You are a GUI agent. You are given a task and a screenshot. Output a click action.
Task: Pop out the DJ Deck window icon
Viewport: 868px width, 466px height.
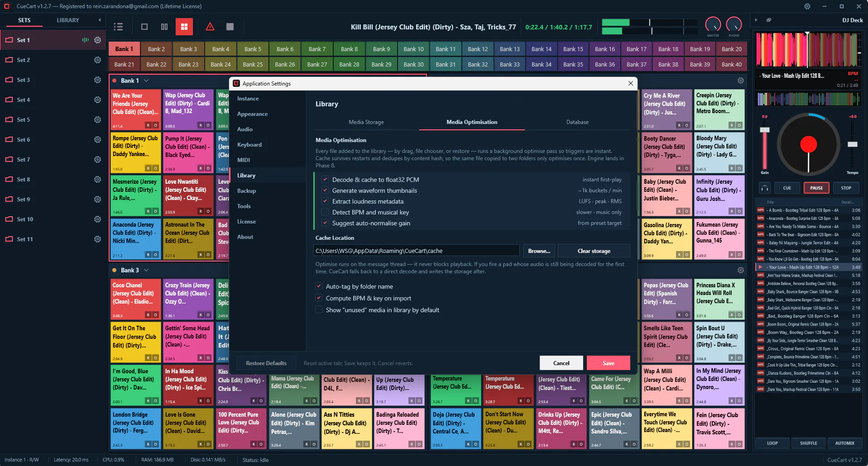(x=768, y=20)
